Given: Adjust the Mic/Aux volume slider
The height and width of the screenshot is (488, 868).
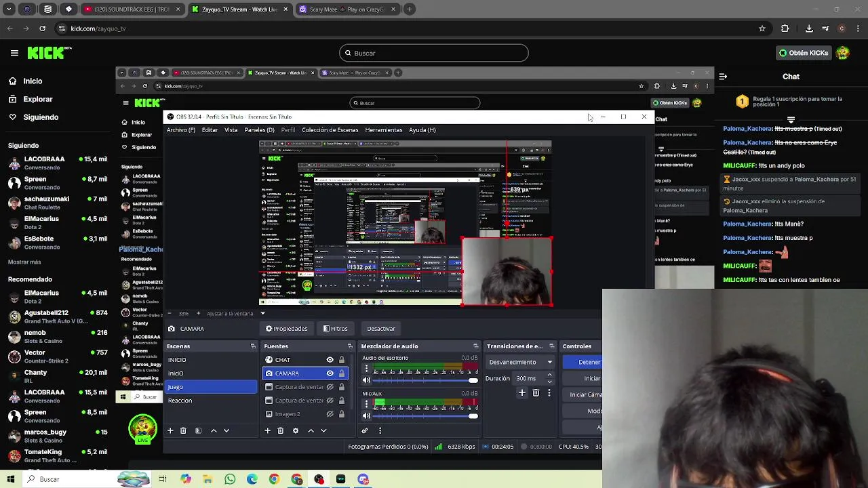Looking at the screenshot, I should click(x=425, y=415).
